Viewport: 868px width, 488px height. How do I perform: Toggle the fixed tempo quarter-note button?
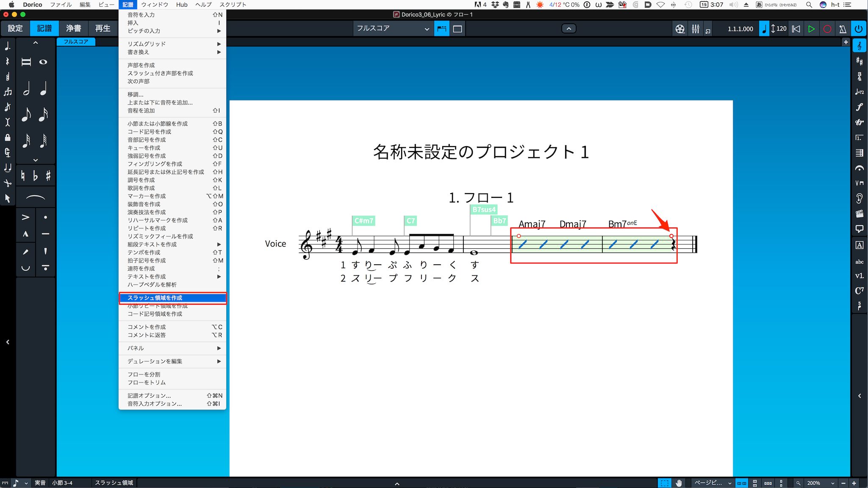(764, 29)
